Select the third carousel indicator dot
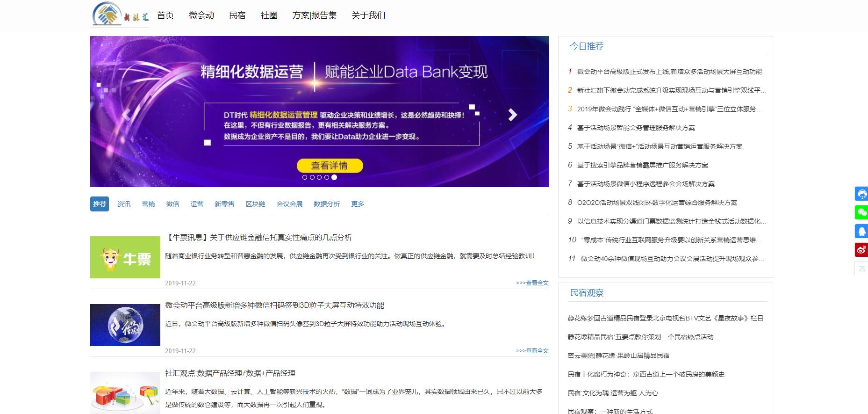Viewport: 868px width, 414px height. click(319, 177)
